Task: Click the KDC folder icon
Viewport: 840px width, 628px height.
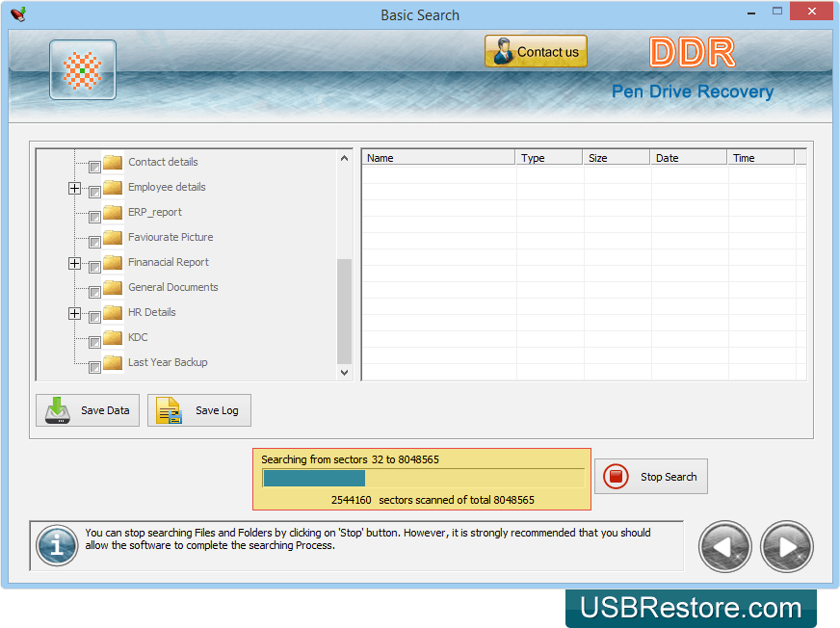Action: pyautogui.click(x=113, y=337)
